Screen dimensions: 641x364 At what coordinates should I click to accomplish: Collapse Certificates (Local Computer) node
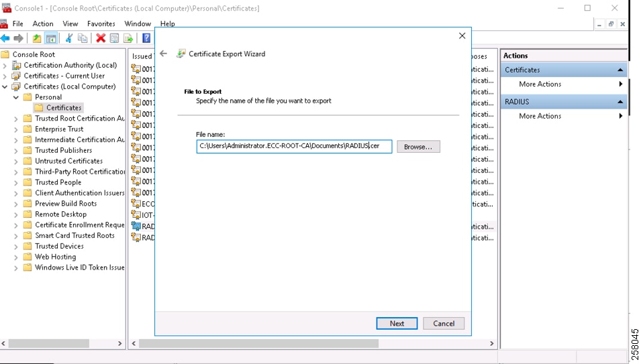(x=5, y=86)
